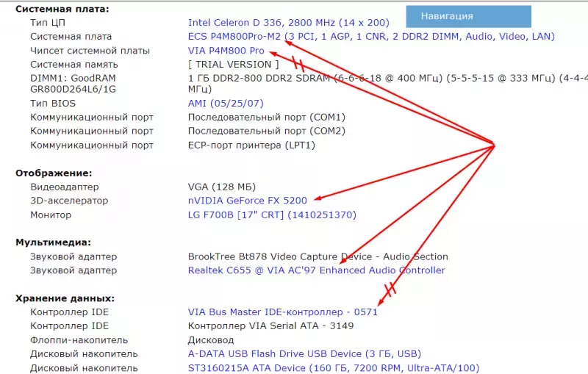Follow the Realtek C655 audio controller link
Viewport: 588px width, 374px height.
317,270
